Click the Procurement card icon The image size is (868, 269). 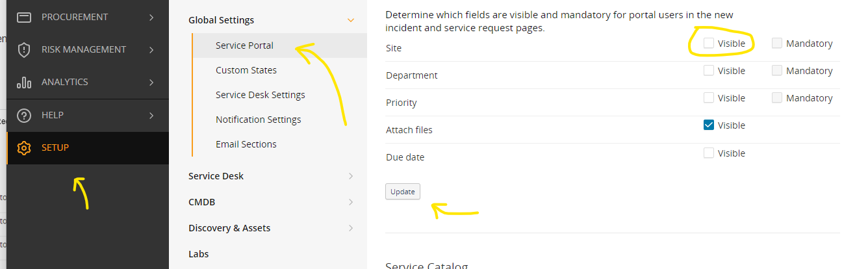coord(24,17)
